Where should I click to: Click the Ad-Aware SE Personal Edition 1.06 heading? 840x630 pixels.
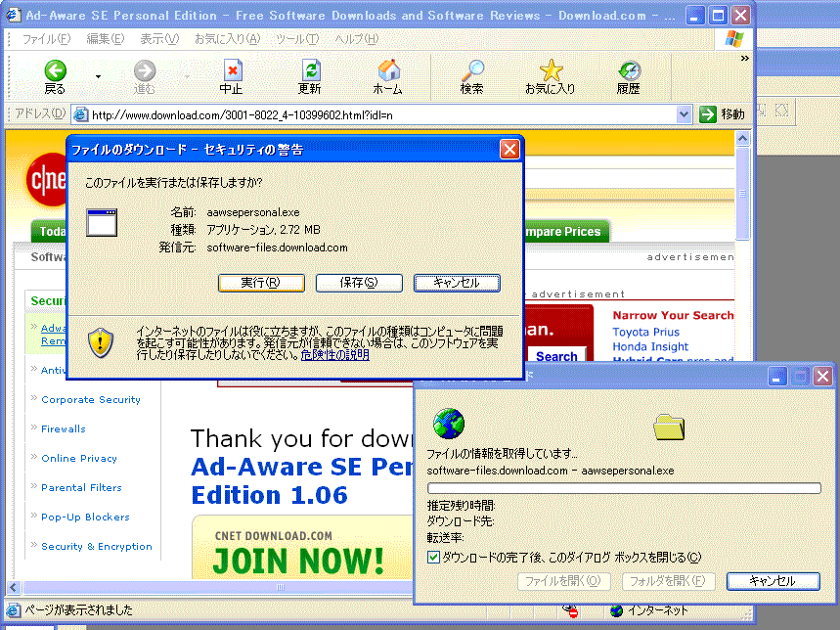click(303, 480)
